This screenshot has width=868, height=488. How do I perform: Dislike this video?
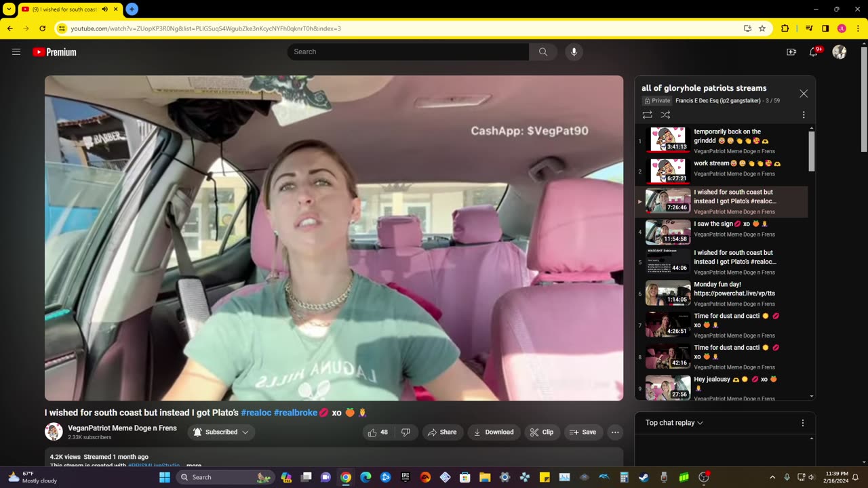tap(406, 432)
